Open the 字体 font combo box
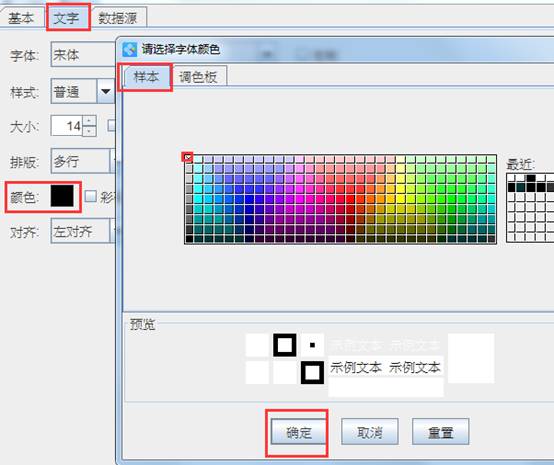 (83, 54)
